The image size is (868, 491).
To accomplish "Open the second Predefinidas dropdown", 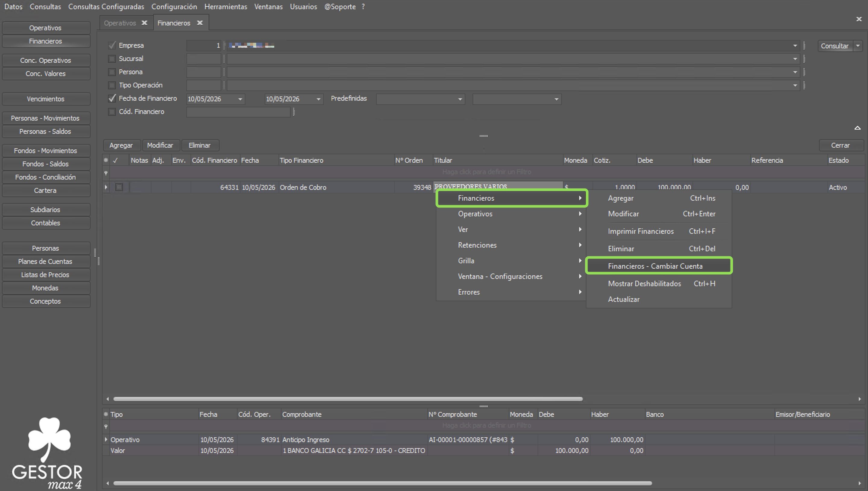I will click(556, 99).
